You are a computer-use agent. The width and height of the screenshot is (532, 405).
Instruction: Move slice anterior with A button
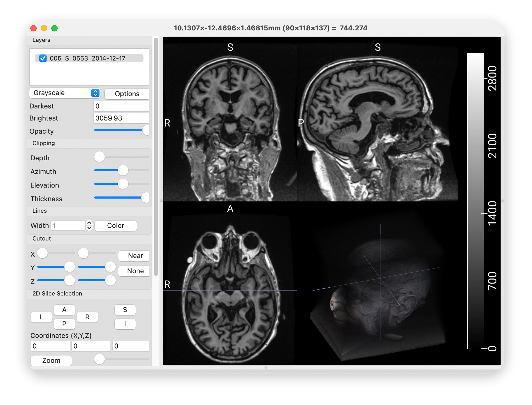64,310
